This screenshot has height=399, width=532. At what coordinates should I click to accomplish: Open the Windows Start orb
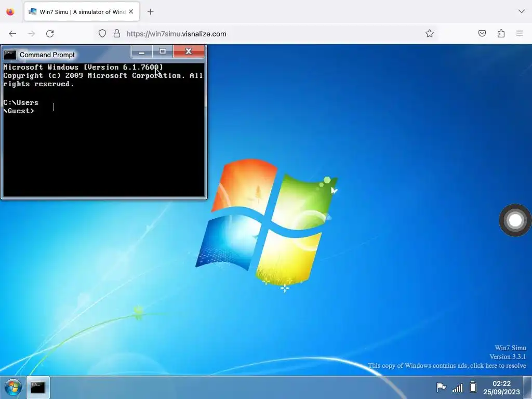13,387
